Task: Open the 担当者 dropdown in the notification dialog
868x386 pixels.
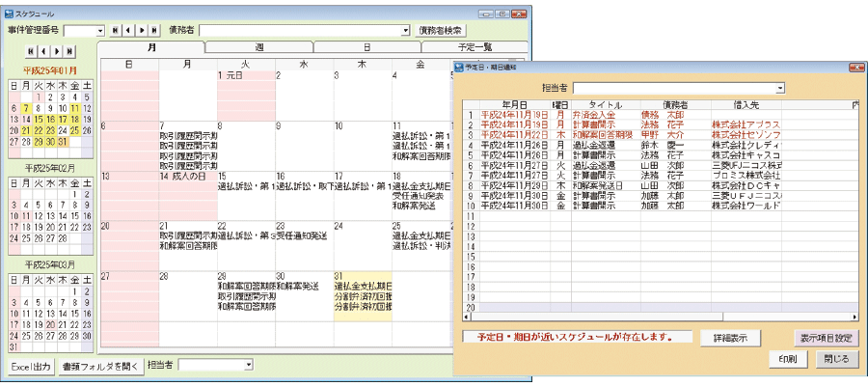Action: (x=779, y=88)
